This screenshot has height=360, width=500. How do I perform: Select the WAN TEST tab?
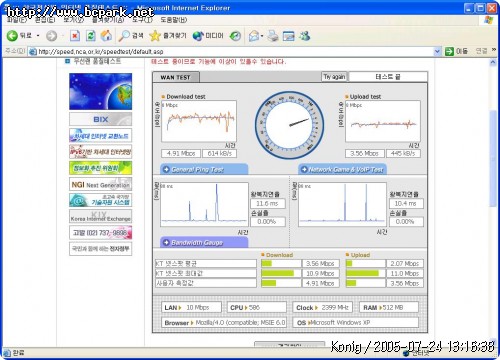click(176, 77)
